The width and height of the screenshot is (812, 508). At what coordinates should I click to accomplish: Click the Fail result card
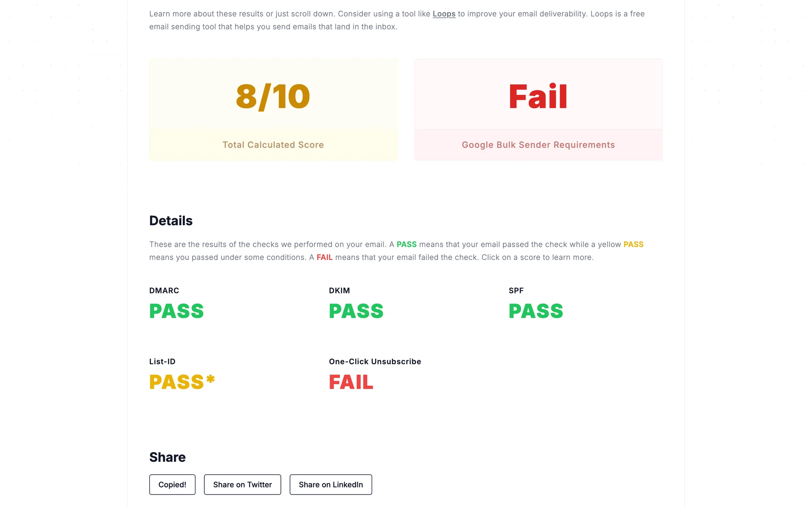538,110
